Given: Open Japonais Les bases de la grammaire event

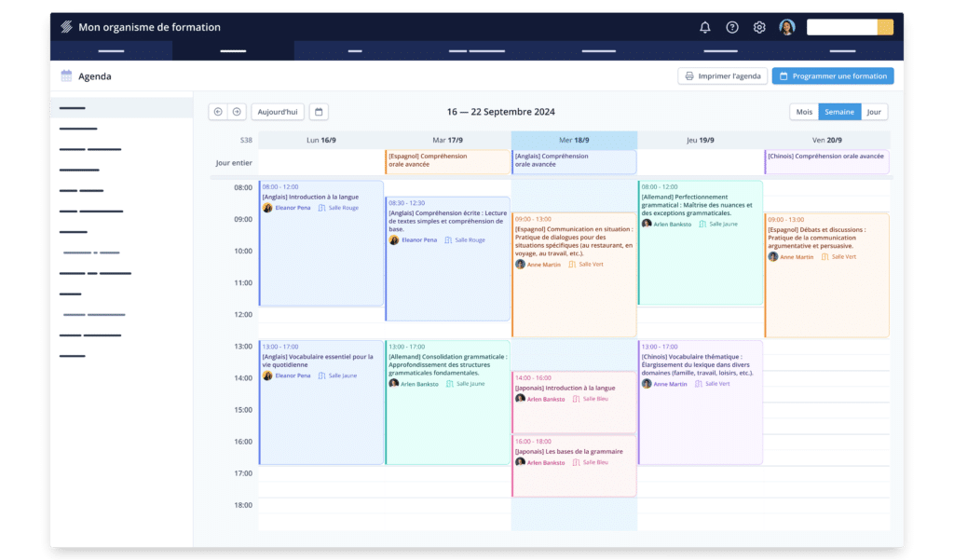Looking at the screenshot, I should tap(574, 466).
